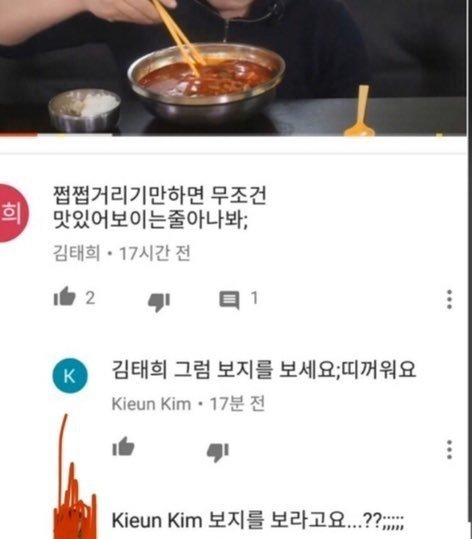Viewport: 472px width, 539px height.
Task: Select the 17시간 전 timestamp
Action: pyautogui.click(x=154, y=253)
